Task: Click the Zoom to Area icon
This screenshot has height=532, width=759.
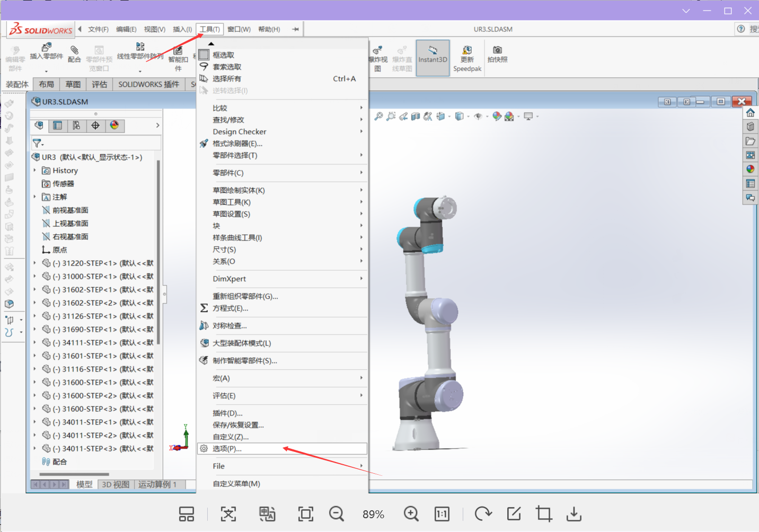Action: pos(391,116)
